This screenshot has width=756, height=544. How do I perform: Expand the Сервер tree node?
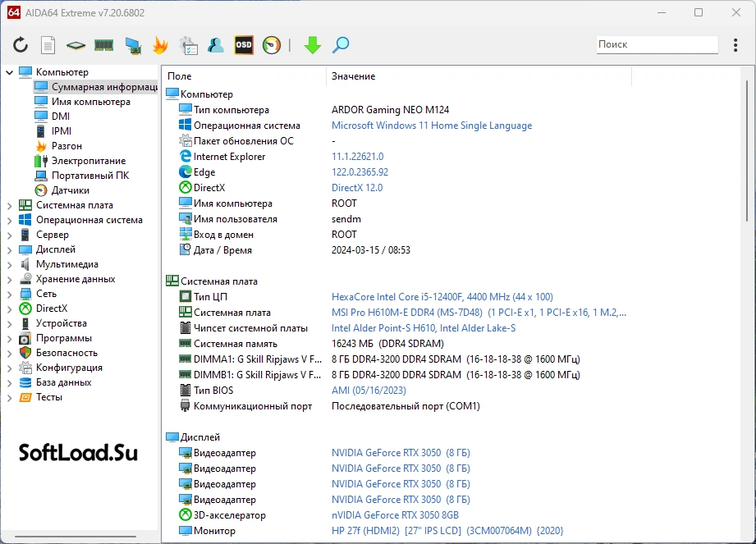pyautogui.click(x=9, y=235)
